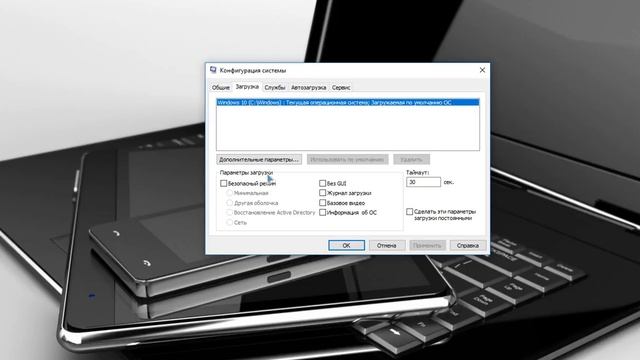Select the Минимальная radio option
The image size is (640, 360).
[x=229, y=193]
